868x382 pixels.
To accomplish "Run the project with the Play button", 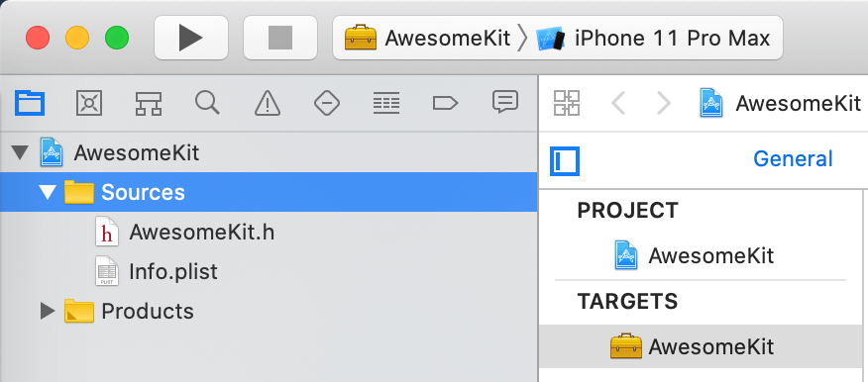I will click(x=191, y=38).
